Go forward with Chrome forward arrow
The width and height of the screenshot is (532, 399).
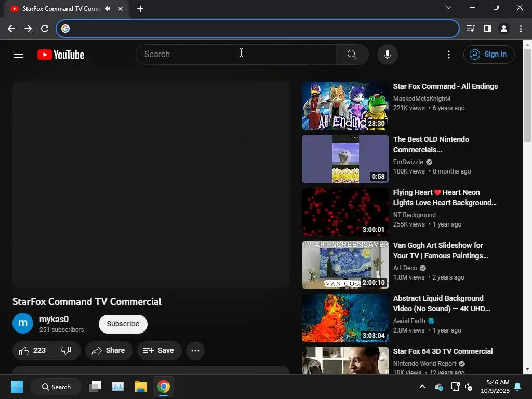28,29
